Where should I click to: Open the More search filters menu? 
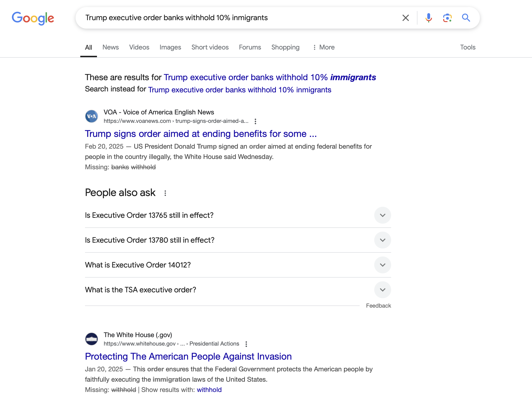[x=324, y=47]
